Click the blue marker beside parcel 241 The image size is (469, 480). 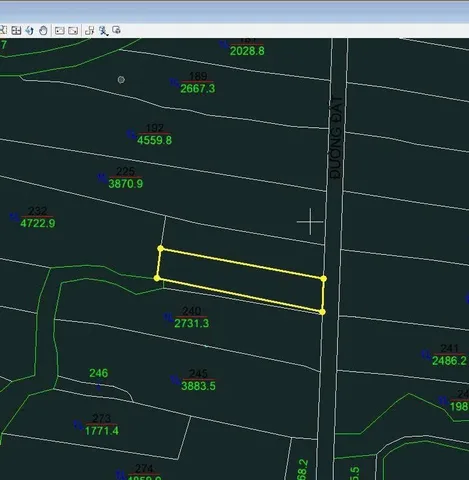coord(426,354)
